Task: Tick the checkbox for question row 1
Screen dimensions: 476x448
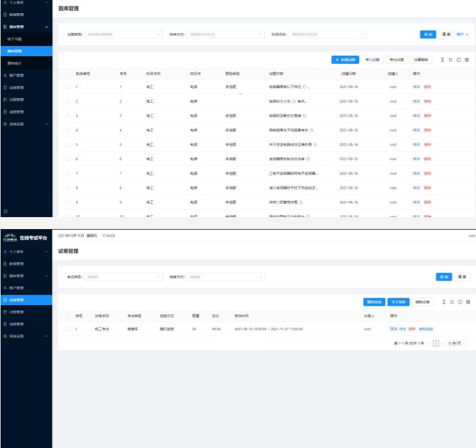Action: coord(68,87)
